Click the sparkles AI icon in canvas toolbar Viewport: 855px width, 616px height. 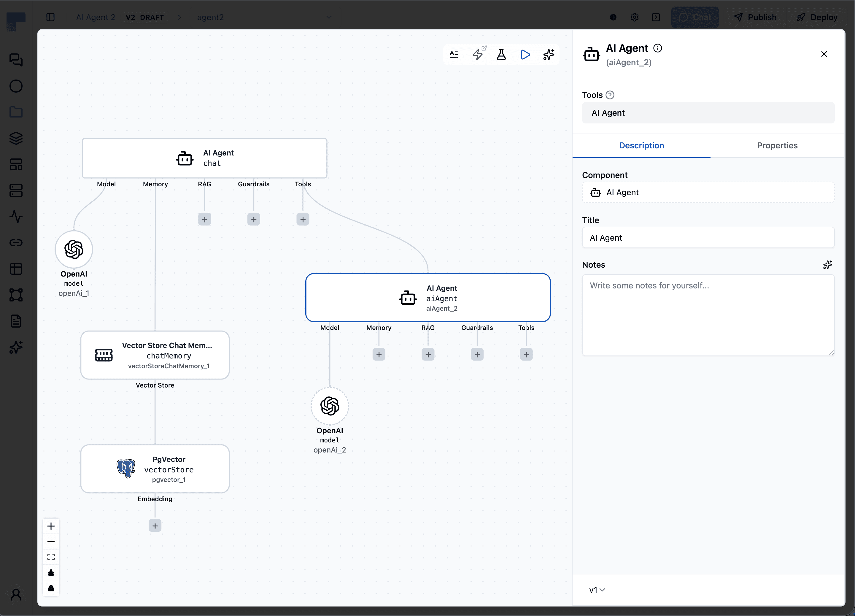coord(549,55)
